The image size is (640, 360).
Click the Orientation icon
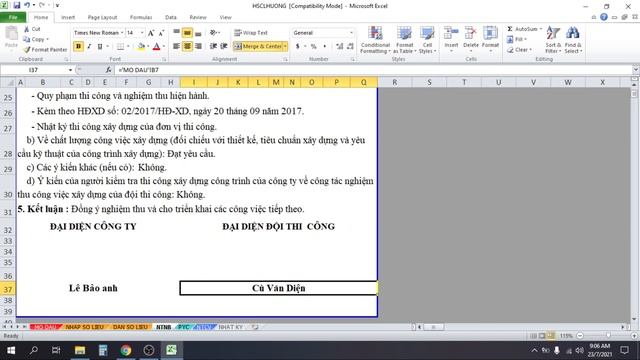(214, 33)
